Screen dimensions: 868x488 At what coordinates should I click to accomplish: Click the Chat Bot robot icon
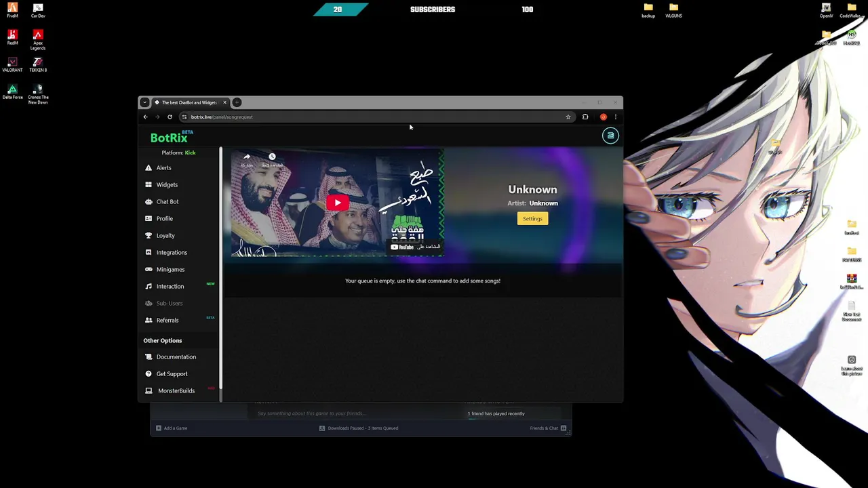tap(149, 201)
